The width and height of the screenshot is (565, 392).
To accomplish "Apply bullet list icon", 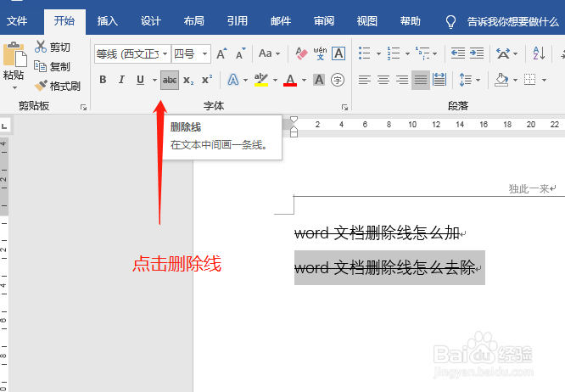I will pos(364,53).
